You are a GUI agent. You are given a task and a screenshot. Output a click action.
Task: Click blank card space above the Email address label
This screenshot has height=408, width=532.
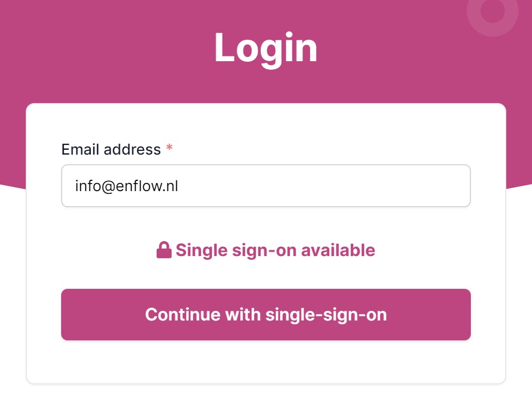pyautogui.click(x=265, y=122)
